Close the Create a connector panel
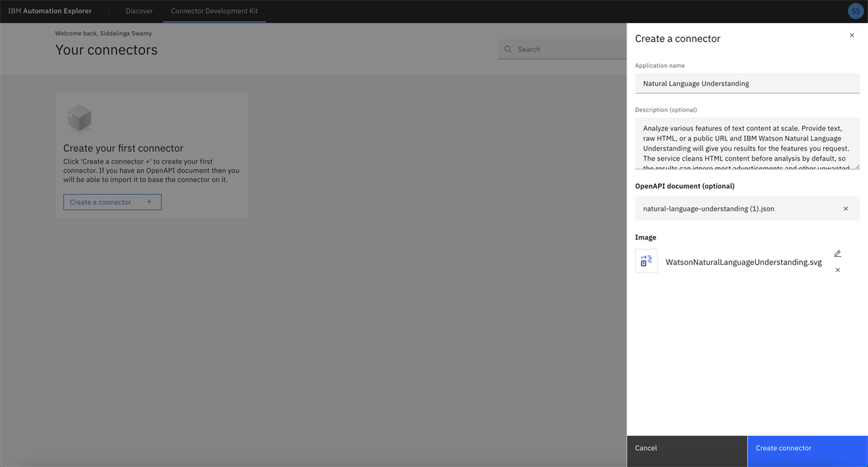This screenshot has width=868, height=467. coord(851,35)
